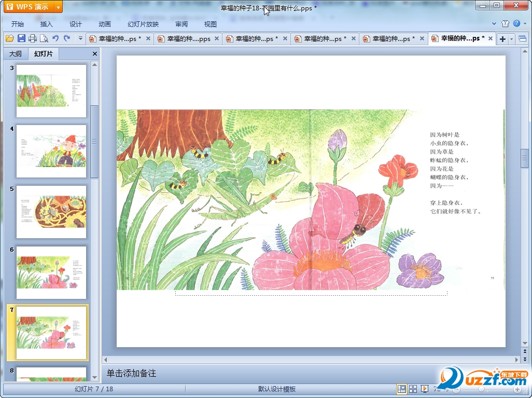The width and height of the screenshot is (532, 398).
Task: Click the 穿上隐身衣 text on the slide
Action: tap(446, 203)
